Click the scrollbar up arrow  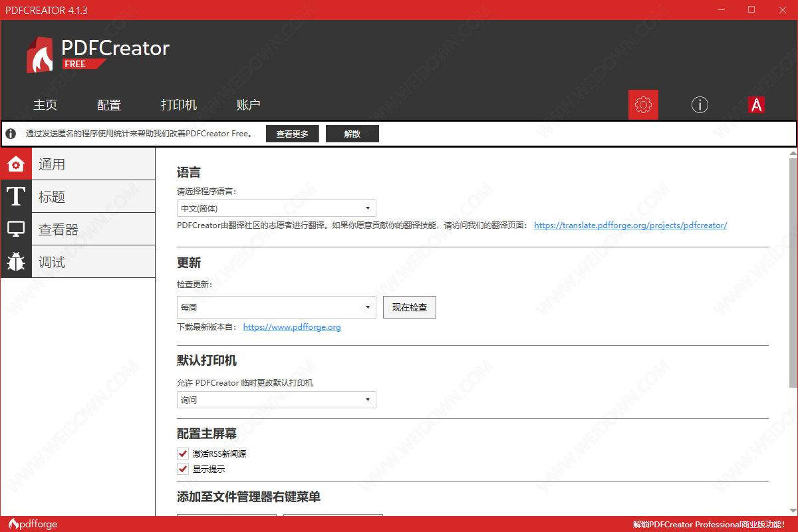point(793,152)
